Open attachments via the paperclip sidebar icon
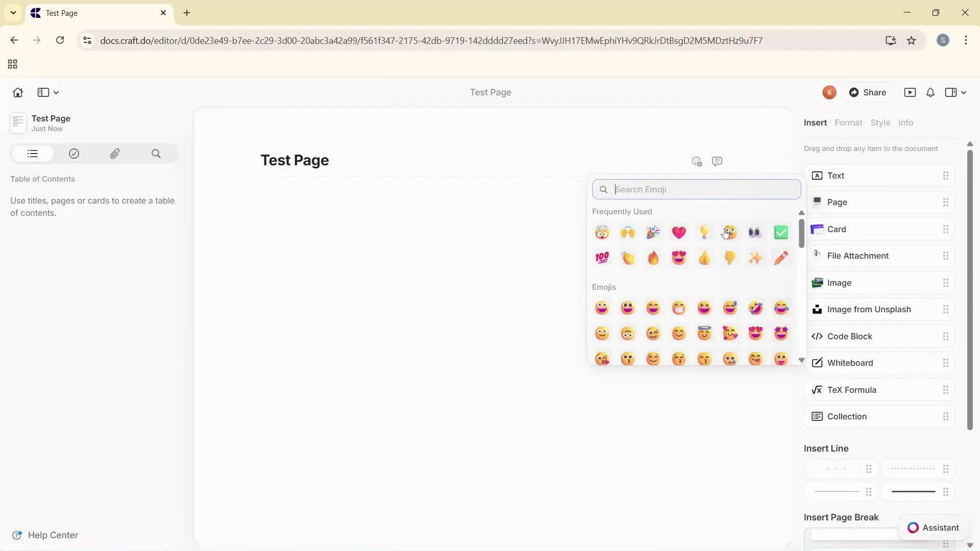 (x=115, y=154)
